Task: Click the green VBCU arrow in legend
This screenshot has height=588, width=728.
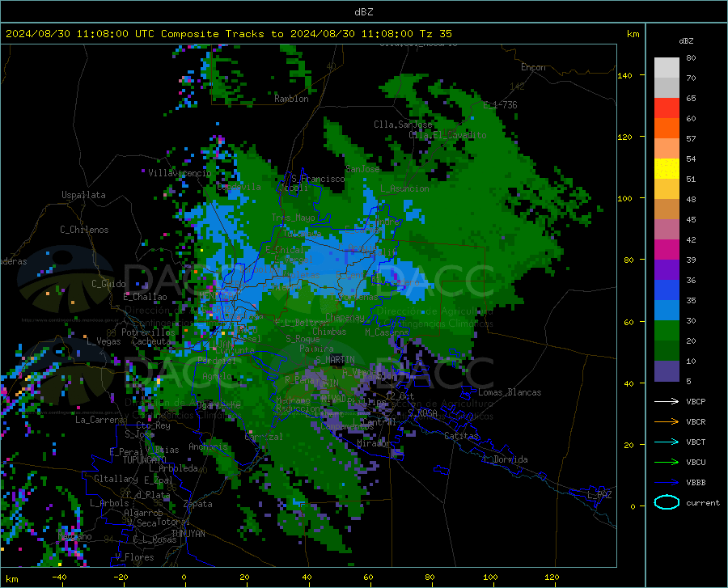Action: [x=667, y=462]
